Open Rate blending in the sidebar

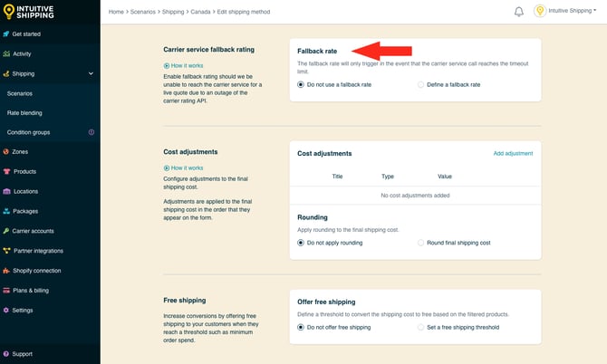pos(24,113)
